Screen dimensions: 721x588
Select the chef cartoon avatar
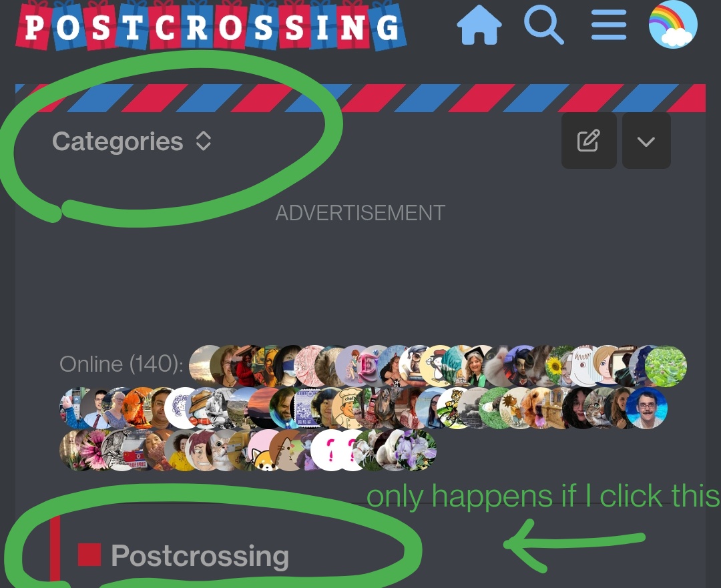348,408
